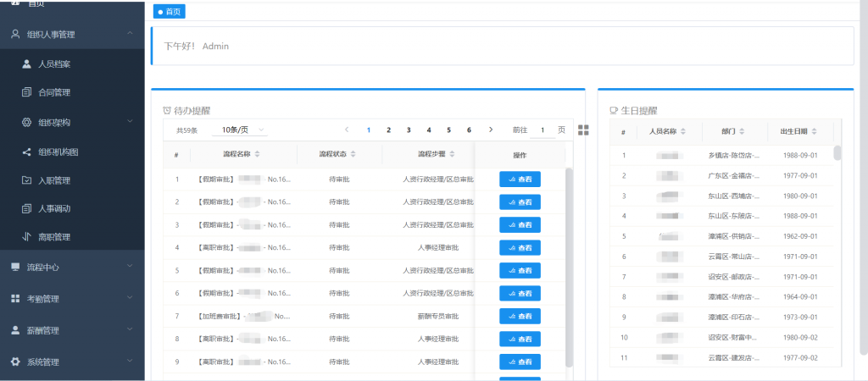Click the 合同管理 document icon
The height and width of the screenshot is (381, 868).
click(x=26, y=92)
